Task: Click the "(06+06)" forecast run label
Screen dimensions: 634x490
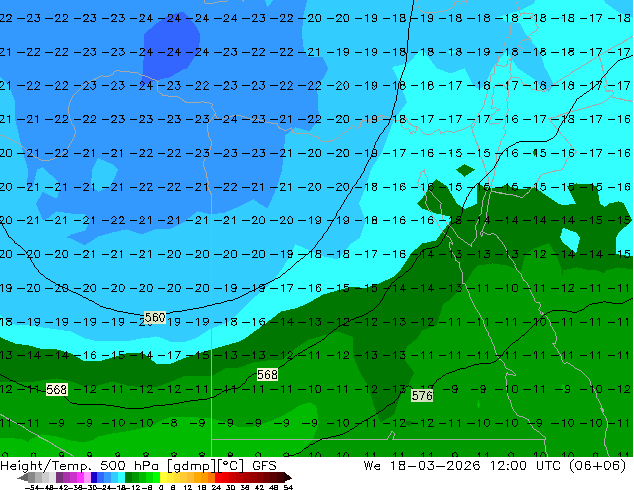Action: tap(597, 466)
